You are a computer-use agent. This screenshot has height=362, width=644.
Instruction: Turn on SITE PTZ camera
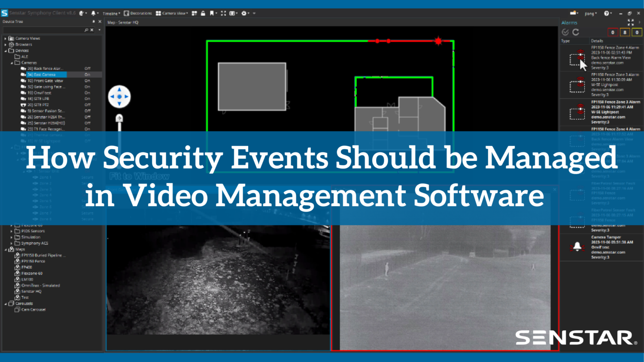tap(87, 104)
